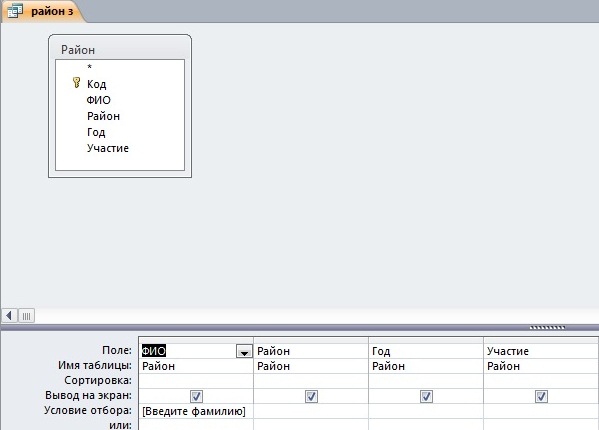The height and width of the screenshot is (430, 599).
Task: Click the Сортировка cell in the ФИО column
Action: click(x=196, y=381)
